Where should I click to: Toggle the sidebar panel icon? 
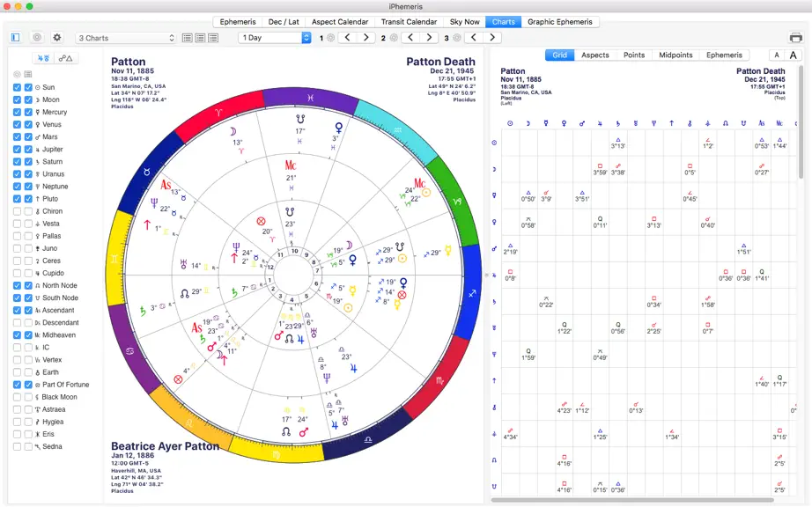(16, 37)
